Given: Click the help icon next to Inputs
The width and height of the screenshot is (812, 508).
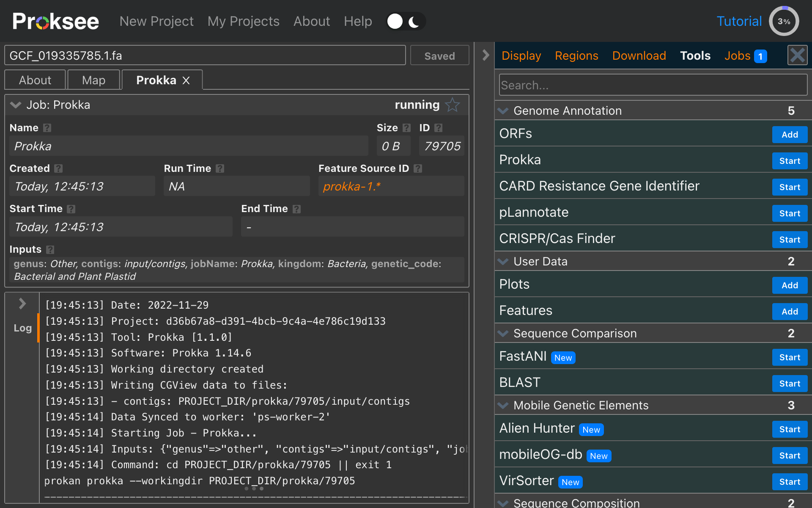Looking at the screenshot, I should pos(50,249).
